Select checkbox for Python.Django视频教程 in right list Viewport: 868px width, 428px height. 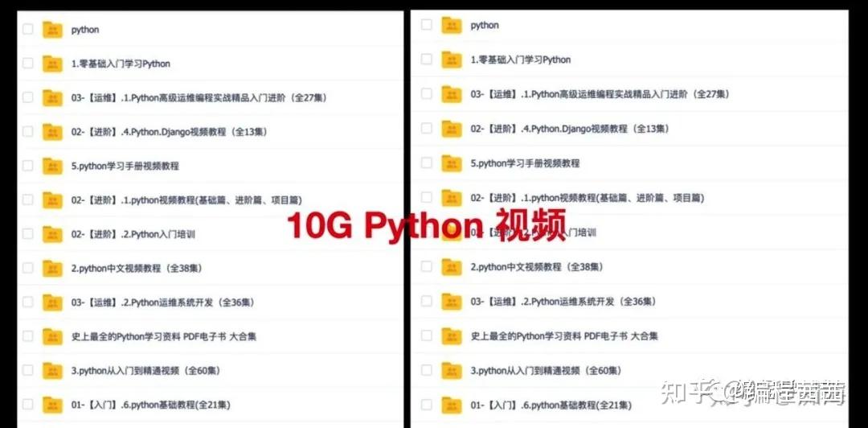[x=426, y=128]
